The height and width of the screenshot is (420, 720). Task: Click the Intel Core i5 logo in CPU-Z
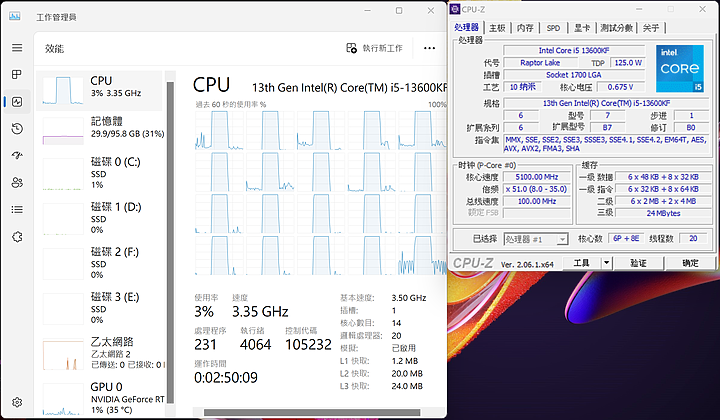pos(680,68)
